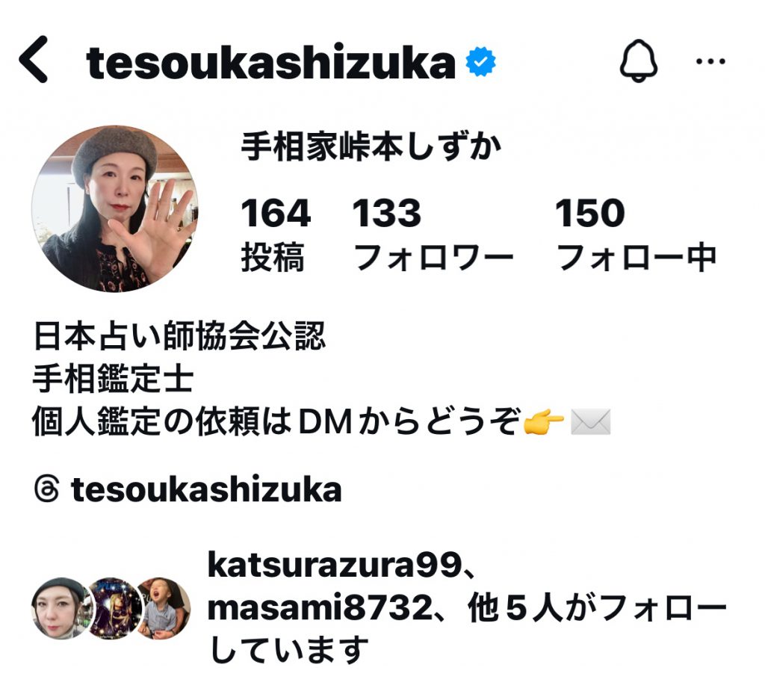Tap the middle mutual follower avatar
Image resolution: width=765 pixels, height=700 pixels.
(x=114, y=608)
